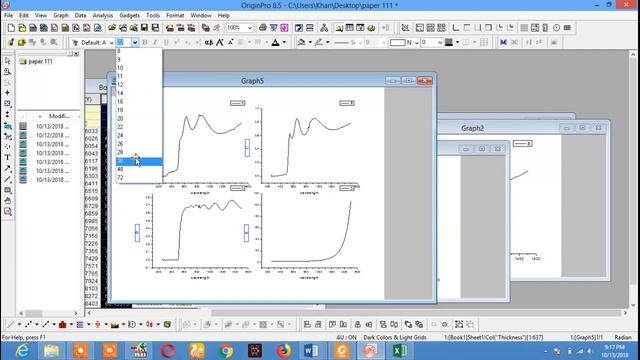This screenshot has height=360, width=640.
Task: Select the Rectangle drawing tool
Action: click(7, 190)
